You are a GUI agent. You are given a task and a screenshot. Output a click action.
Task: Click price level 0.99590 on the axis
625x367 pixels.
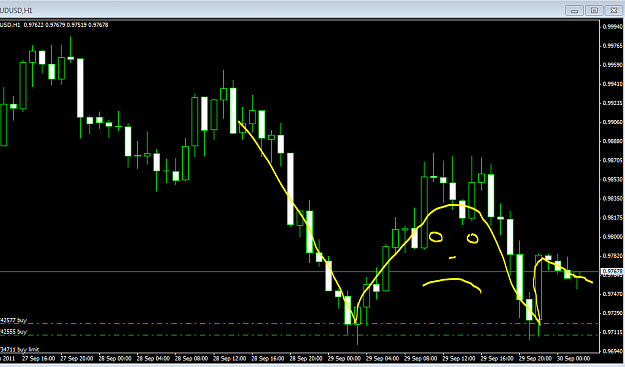pos(613,65)
